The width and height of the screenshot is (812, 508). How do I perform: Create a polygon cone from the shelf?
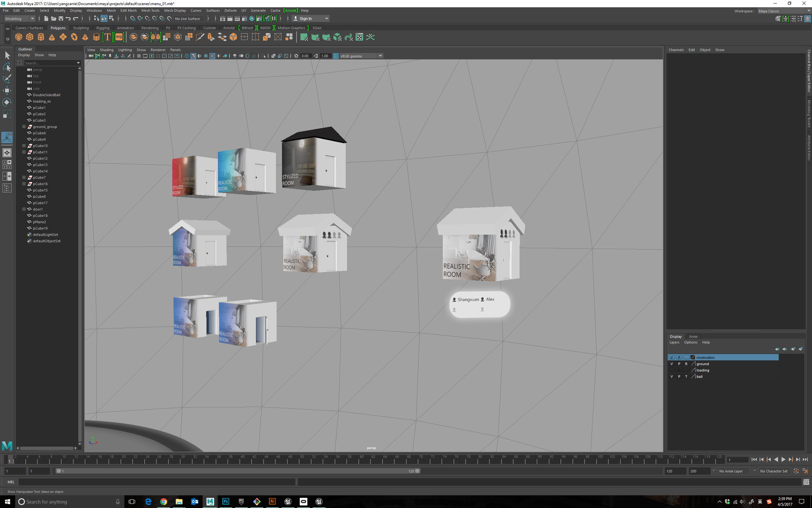pyautogui.click(x=52, y=37)
